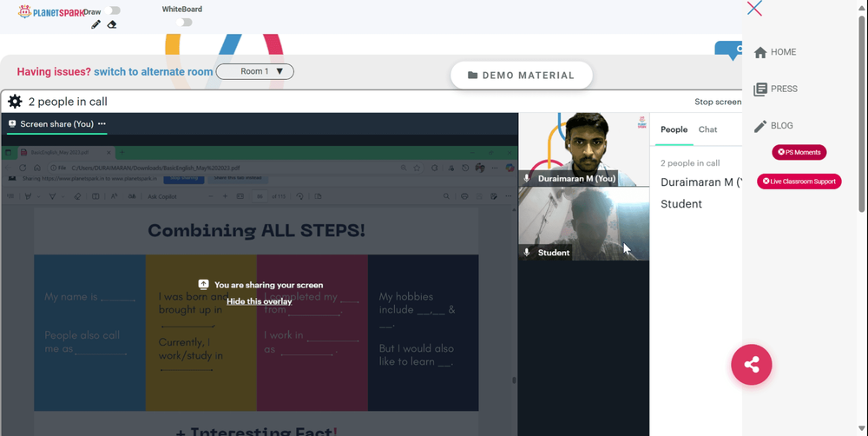
Task: Click the Live Classroom Support button
Action: coord(799,182)
